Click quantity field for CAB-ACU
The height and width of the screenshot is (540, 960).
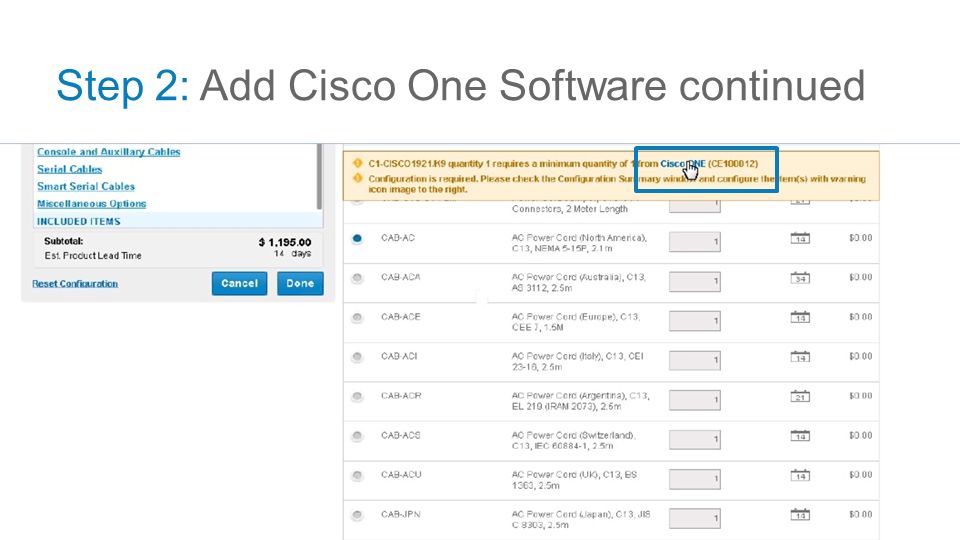[x=694, y=478]
